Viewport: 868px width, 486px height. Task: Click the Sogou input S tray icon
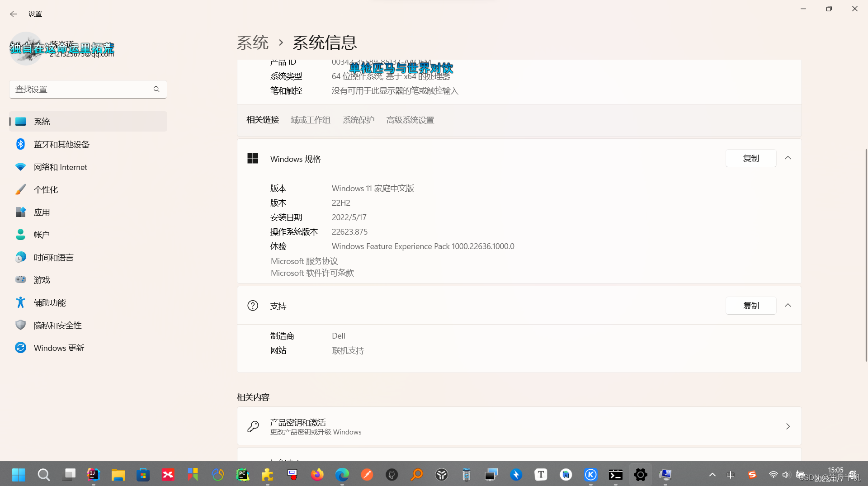pos(752,475)
